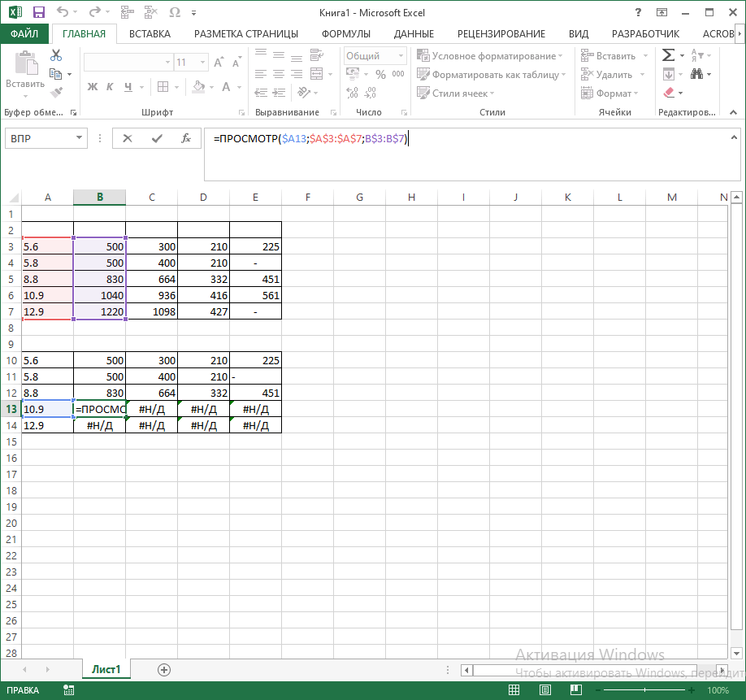Switch to the ФОРМУЛЫ tab
The image size is (746, 700).
[346, 34]
